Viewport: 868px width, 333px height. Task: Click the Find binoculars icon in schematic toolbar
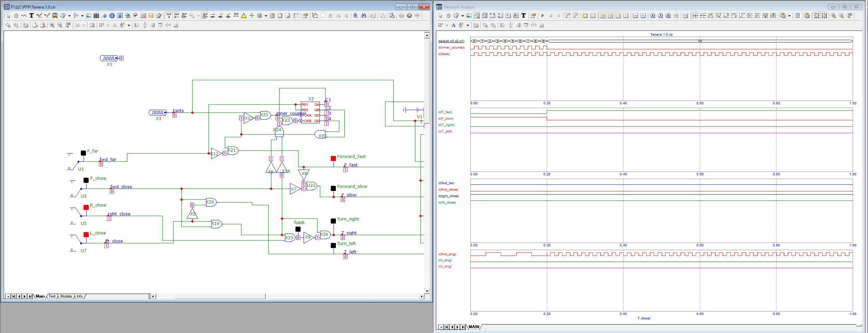363,16
